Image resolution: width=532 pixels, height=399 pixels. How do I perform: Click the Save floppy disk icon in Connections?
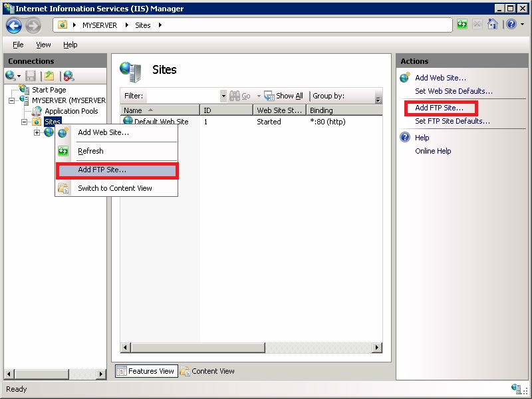coord(31,76)
